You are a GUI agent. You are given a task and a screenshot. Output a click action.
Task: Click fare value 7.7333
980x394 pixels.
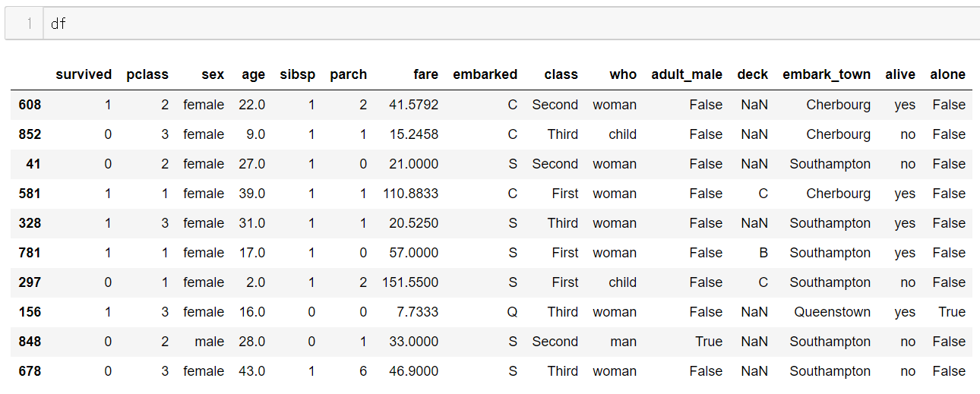pos(419,312)
